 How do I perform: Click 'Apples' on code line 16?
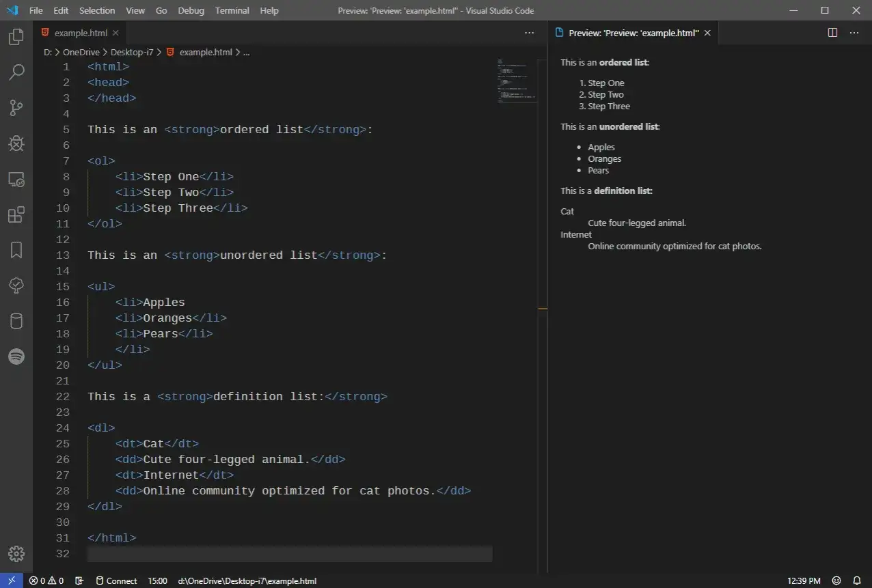[164, 303]
